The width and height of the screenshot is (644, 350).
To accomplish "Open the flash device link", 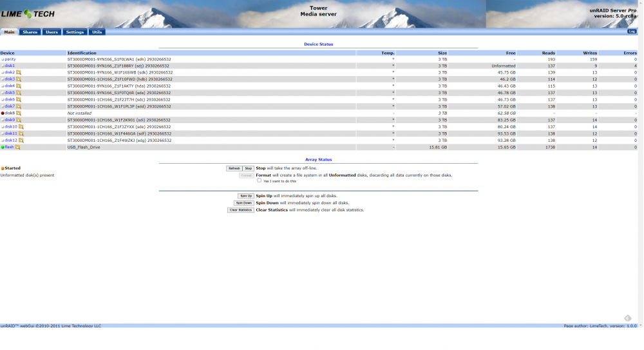I will 9,147.
